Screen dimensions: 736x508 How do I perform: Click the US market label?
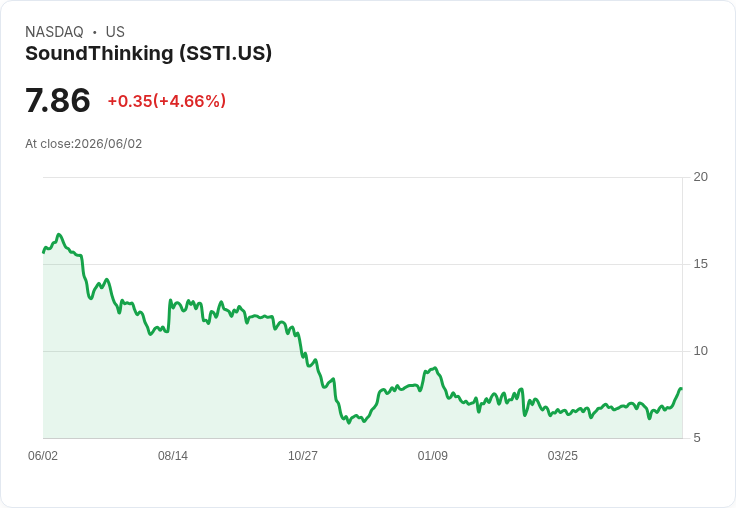(115, 32)
